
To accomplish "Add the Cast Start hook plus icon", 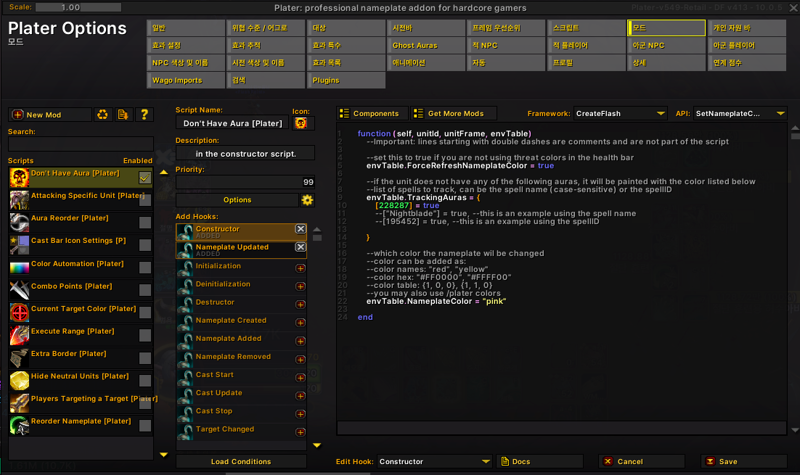I will click(x=301, y=378).
